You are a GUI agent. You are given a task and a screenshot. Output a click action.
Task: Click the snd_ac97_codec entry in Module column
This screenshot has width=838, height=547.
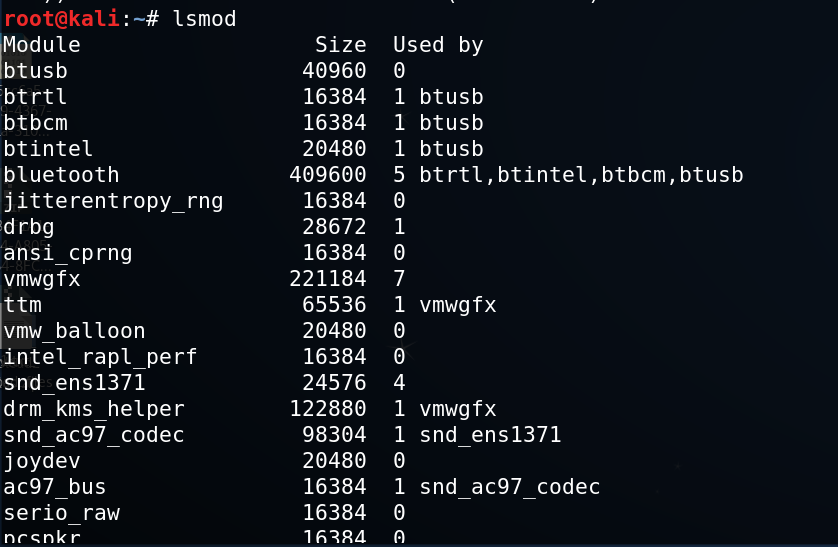[94, 435]
